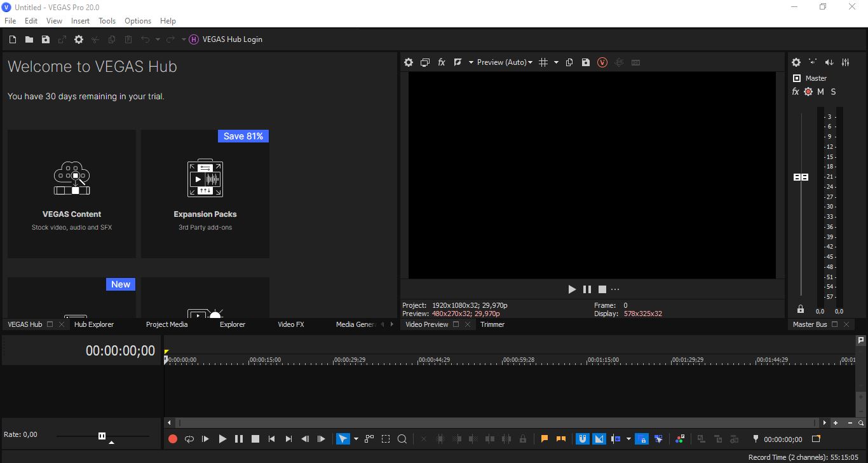This screenshot has height=463, width=868.
Task: Open Video Preview properties gear
Action: 409,62
